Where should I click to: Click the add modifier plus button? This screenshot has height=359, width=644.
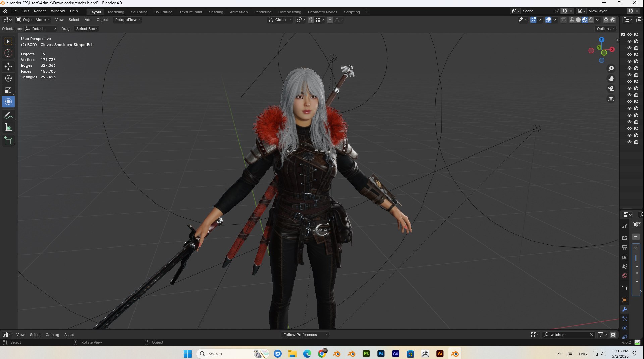pyautogui.click(x=636, y=237)
